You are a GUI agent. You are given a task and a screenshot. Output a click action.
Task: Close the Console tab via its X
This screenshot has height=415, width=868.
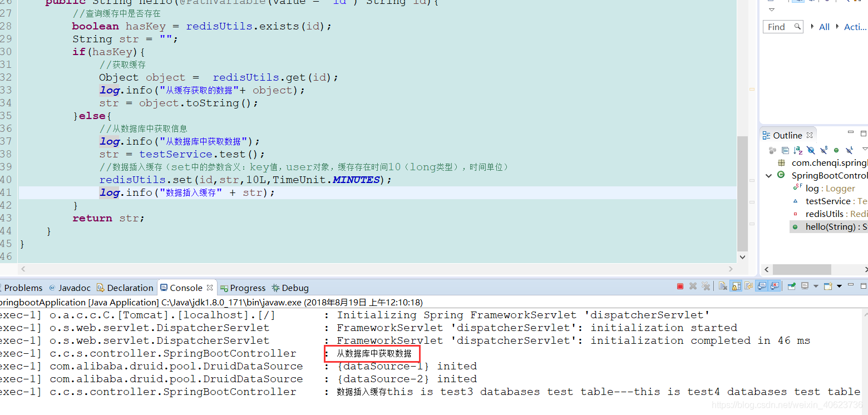pyautogui.click(x=210, y=288)
